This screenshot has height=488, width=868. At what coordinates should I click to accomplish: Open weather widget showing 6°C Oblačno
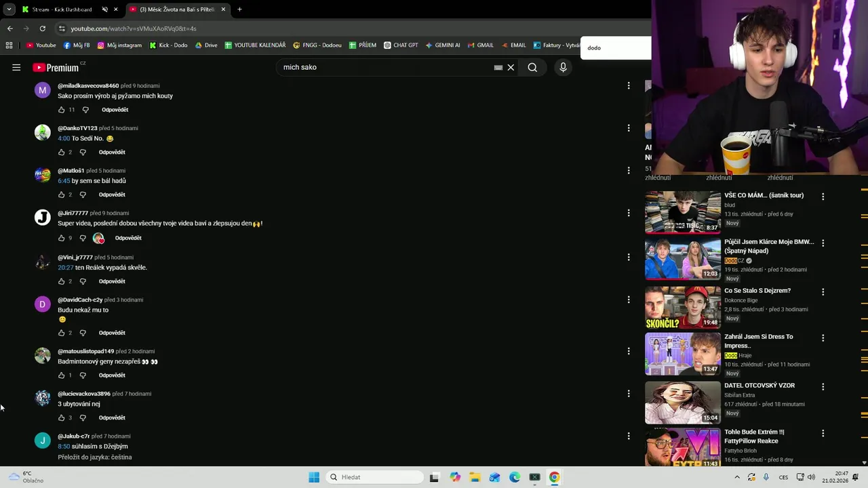point(26,477)
